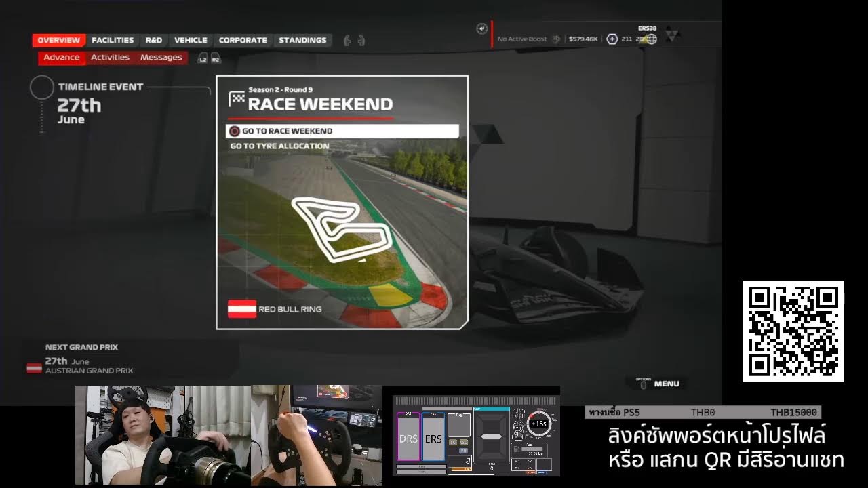Switch to the Facilities tab
Viewport: 868px width, 488px height.
pyautogui.click(x=113, y=41)
